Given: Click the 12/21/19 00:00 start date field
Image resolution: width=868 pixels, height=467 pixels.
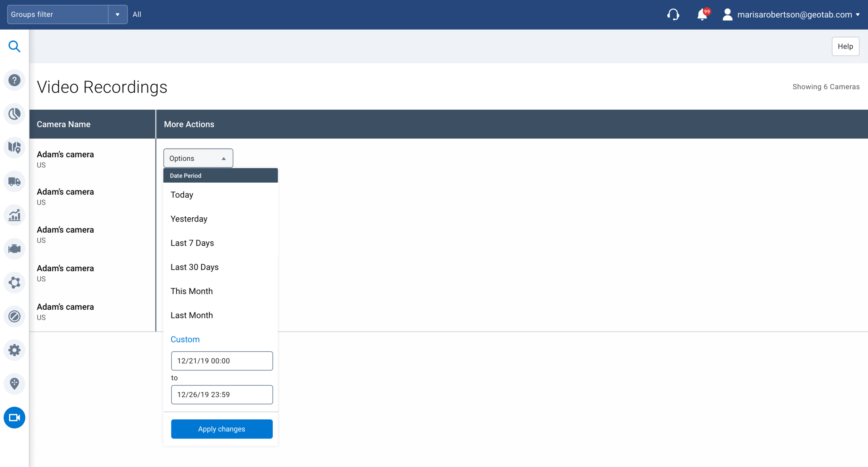Looking at the screenshot, I should pos(222,360).
